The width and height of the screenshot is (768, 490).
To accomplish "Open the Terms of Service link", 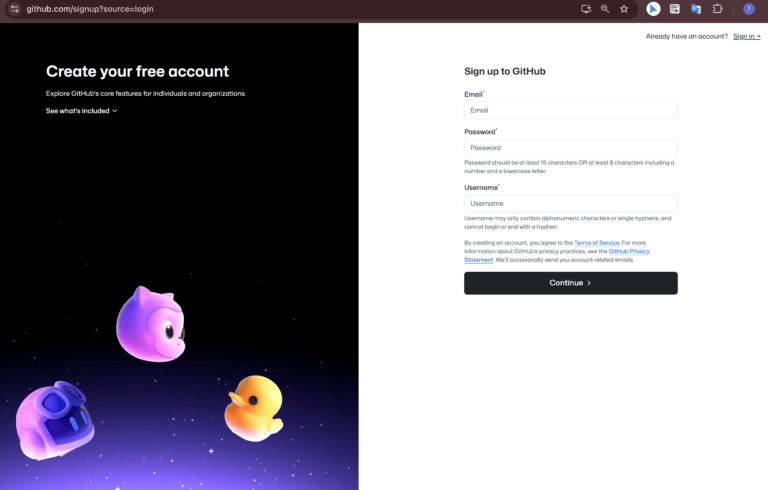I will (597, 243).
